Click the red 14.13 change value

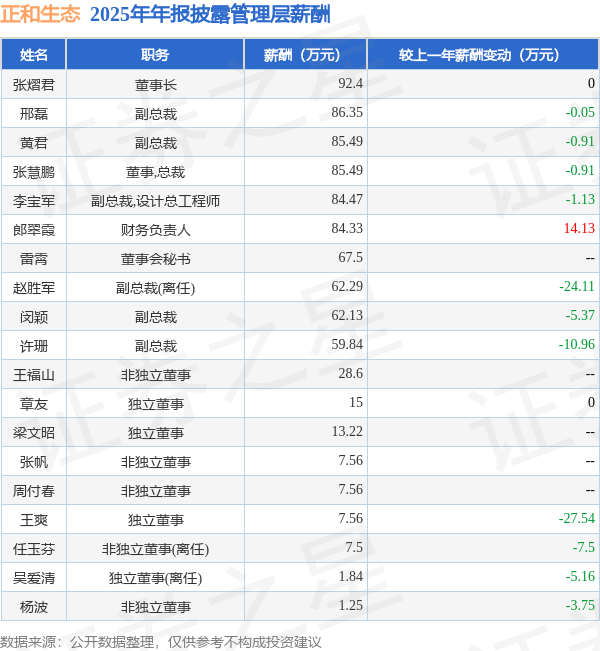579,228
